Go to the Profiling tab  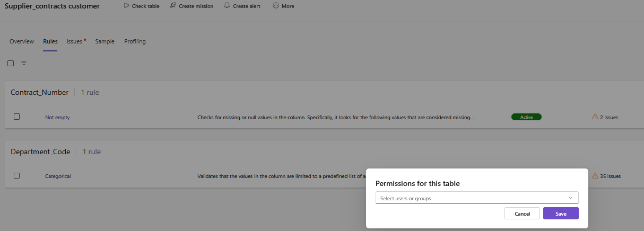135,41
